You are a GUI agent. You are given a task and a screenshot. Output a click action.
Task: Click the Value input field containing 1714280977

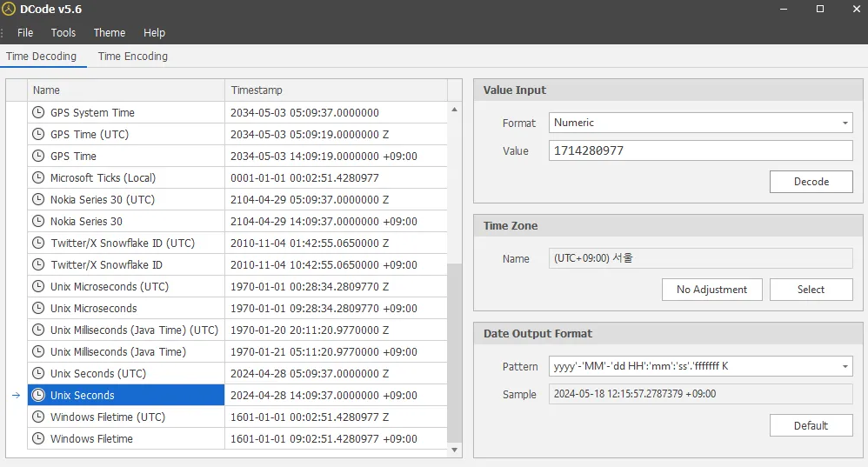click(x=700, y=150)
